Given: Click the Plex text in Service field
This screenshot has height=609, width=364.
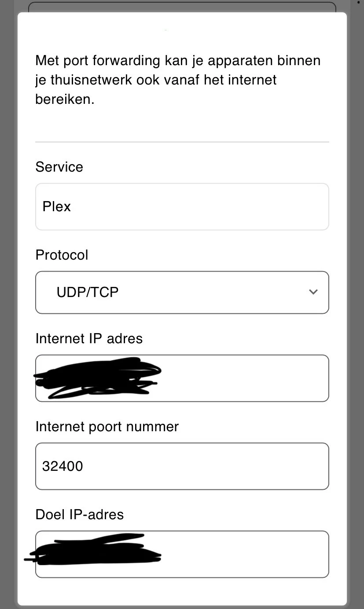Looking at the screenshot, I should click(x=56, y=207).
